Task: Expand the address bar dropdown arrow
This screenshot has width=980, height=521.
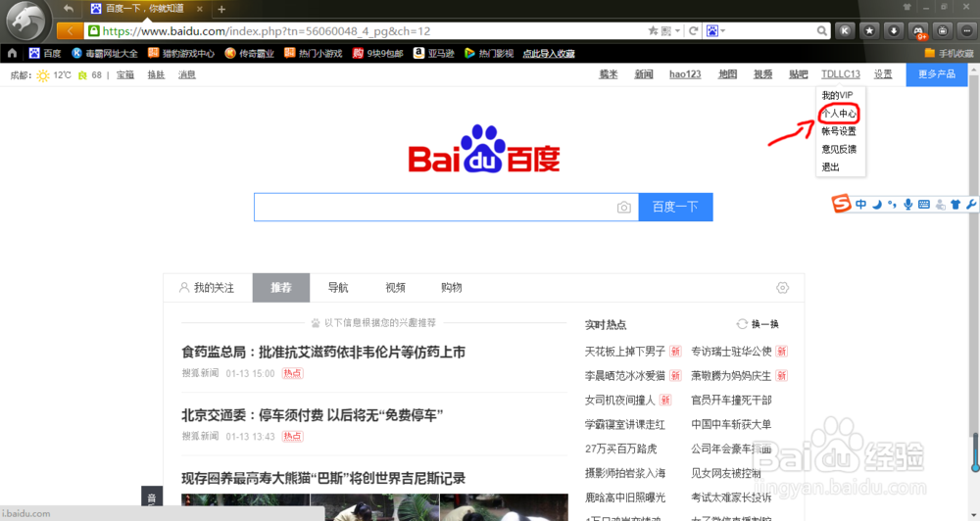Action: click(678, 30)
